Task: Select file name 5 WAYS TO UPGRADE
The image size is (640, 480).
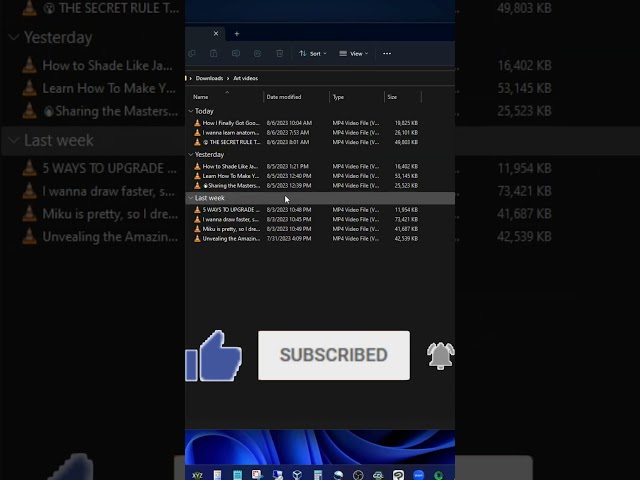Action: [x=231, y=210]
